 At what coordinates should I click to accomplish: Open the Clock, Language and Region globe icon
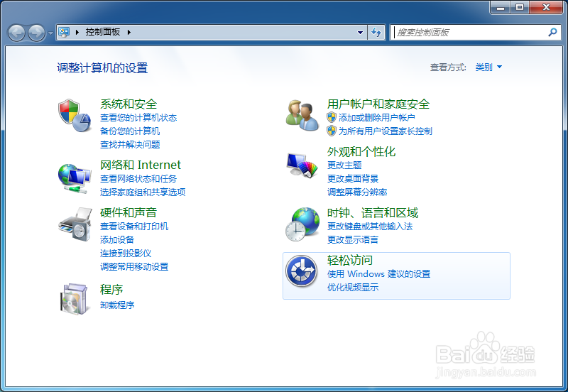[x=302, y=224]
